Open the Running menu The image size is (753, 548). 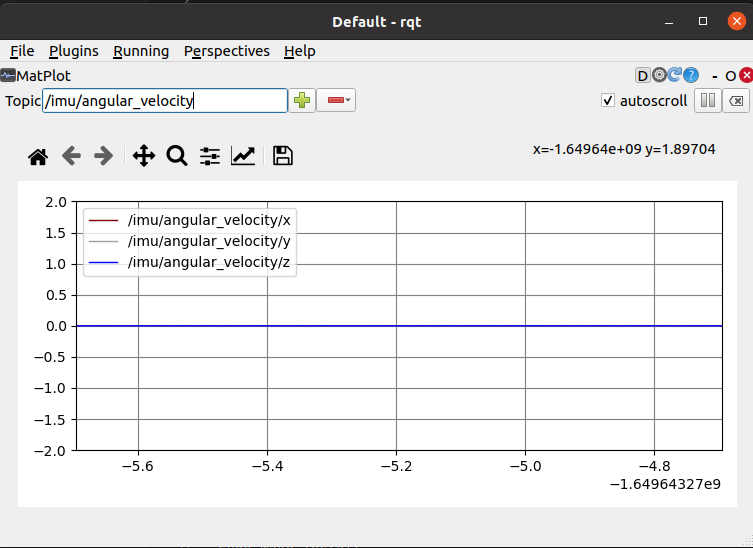pyautogui.click(x=141, y=51)
